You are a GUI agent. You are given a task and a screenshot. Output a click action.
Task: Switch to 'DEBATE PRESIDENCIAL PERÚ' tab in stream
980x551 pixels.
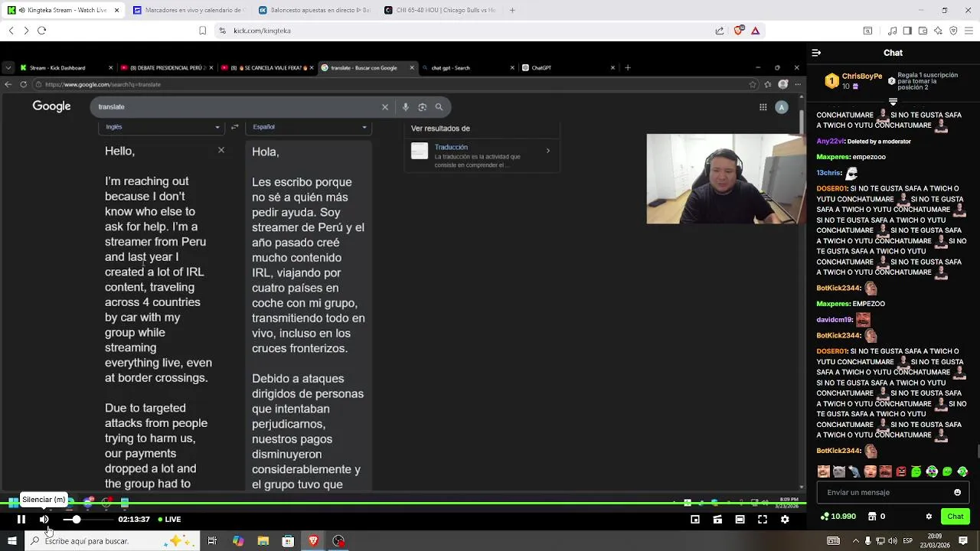click(168, 67)
